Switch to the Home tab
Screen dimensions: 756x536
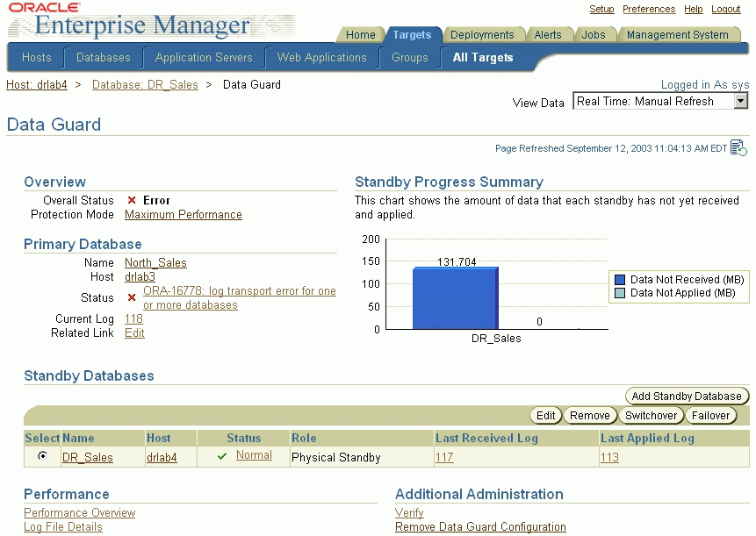click(360, 35)
